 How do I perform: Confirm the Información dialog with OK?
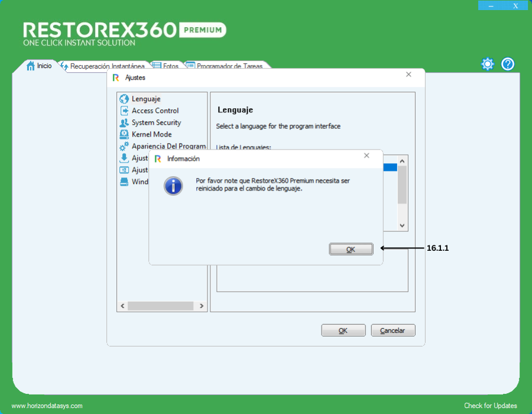[x=351, y=250]
